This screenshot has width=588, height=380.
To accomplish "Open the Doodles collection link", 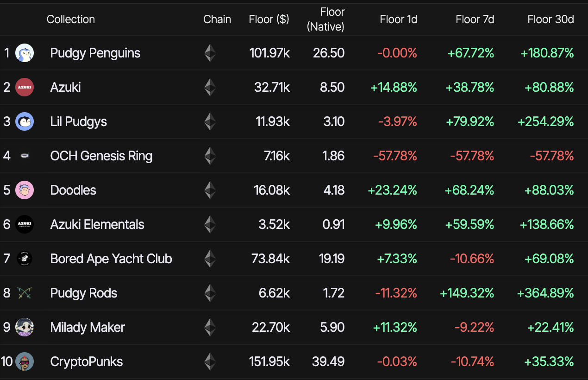I will [73, 190].
